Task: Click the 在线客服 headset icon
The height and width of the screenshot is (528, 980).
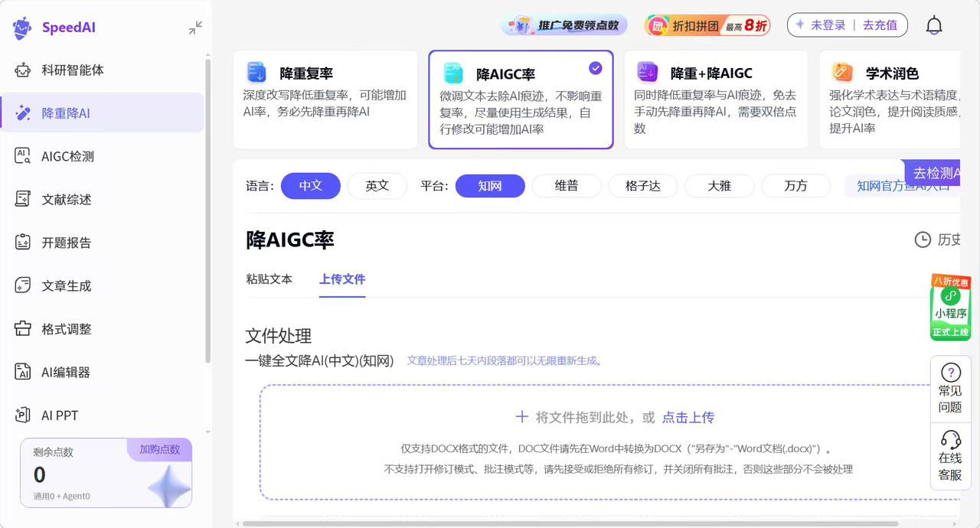Action: click(x=950, y=440)
